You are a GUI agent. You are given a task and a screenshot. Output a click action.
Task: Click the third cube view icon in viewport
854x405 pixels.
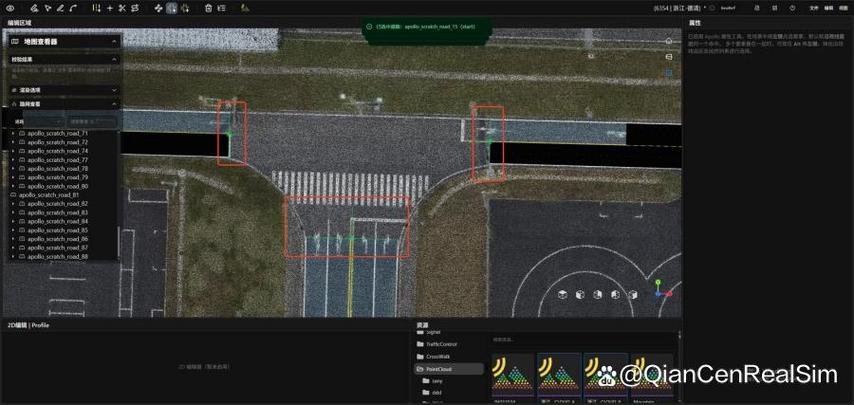point(597,294)
